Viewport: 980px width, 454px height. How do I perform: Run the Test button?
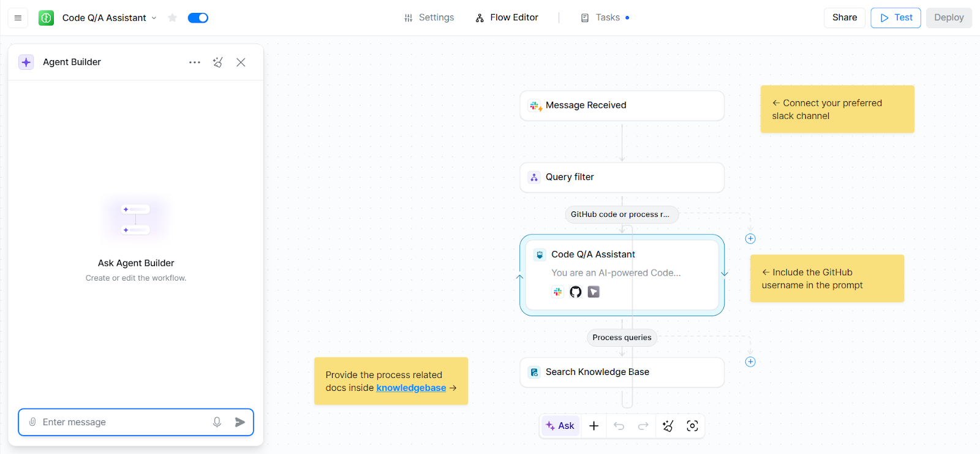click(x=895, y=18)
